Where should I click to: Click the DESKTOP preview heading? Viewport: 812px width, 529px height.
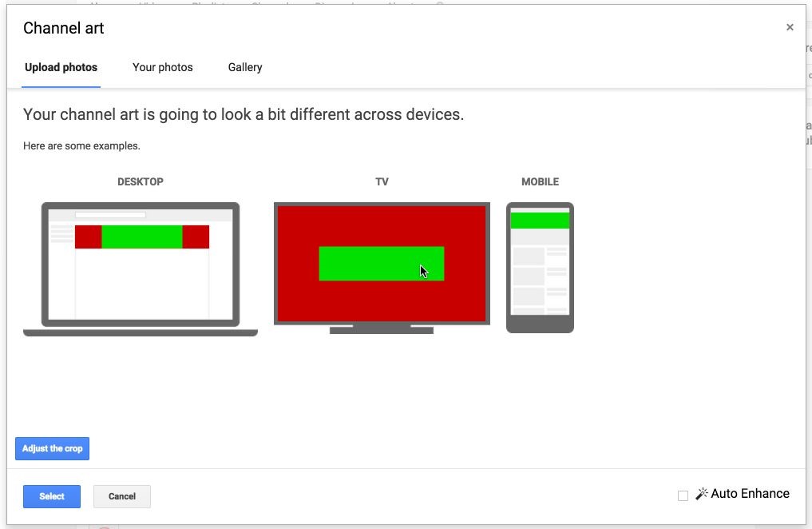point(141,181)
